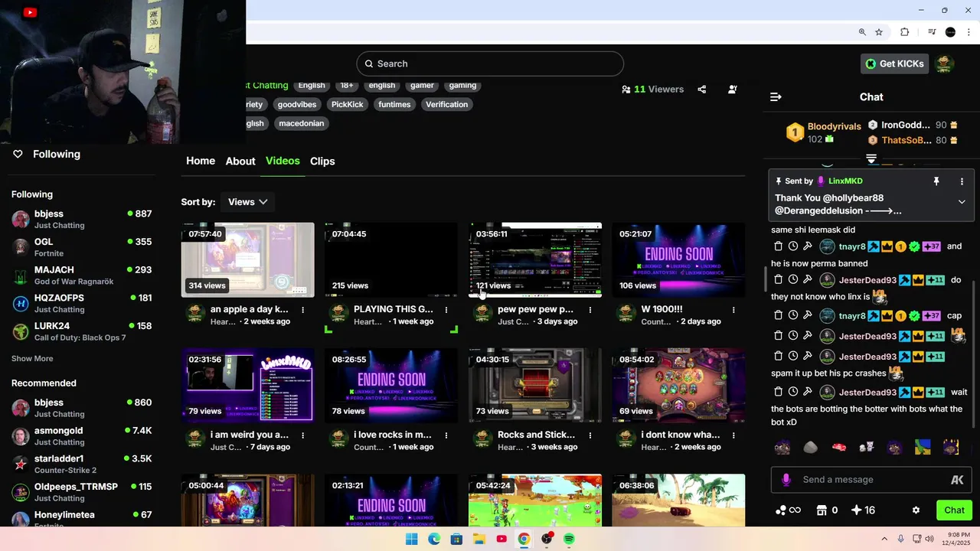The height and width of the screenshot is (551, 980).
Task: Click Show More under Following list
Action: [x=32, y=358]
